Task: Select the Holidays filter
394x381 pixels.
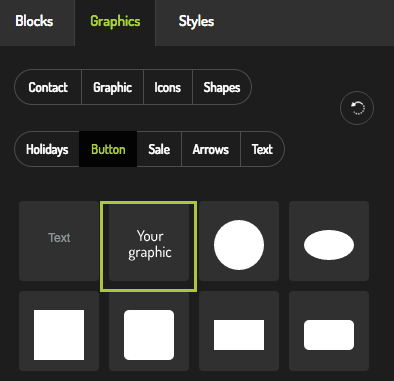Action: point(47,149)
